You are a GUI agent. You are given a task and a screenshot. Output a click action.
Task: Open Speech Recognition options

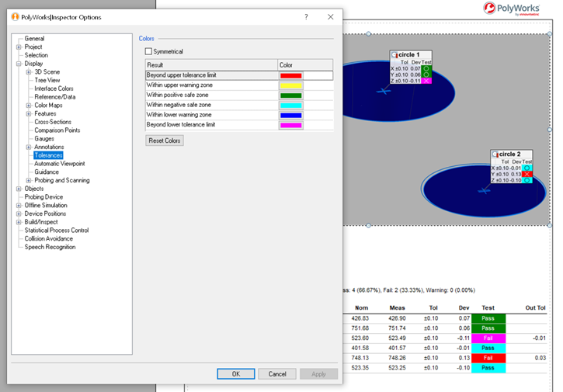tap(50, 247)
